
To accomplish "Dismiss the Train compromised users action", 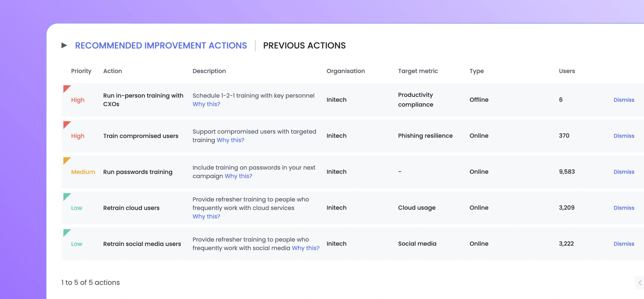I will pos(624,136).
